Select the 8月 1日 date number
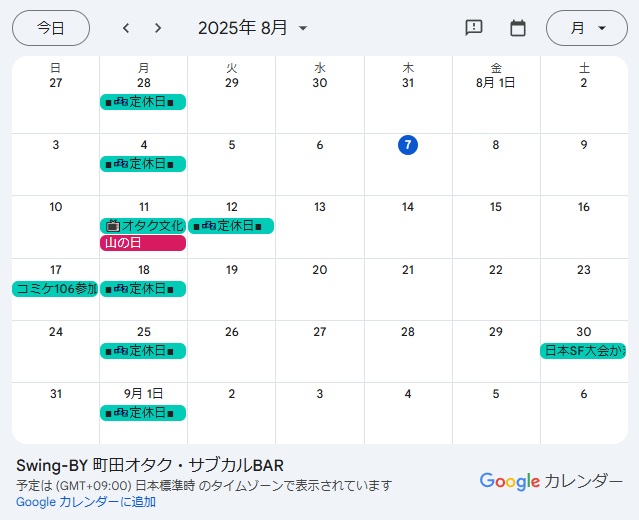The image size is (639, 520). click(x=496, y=83)
